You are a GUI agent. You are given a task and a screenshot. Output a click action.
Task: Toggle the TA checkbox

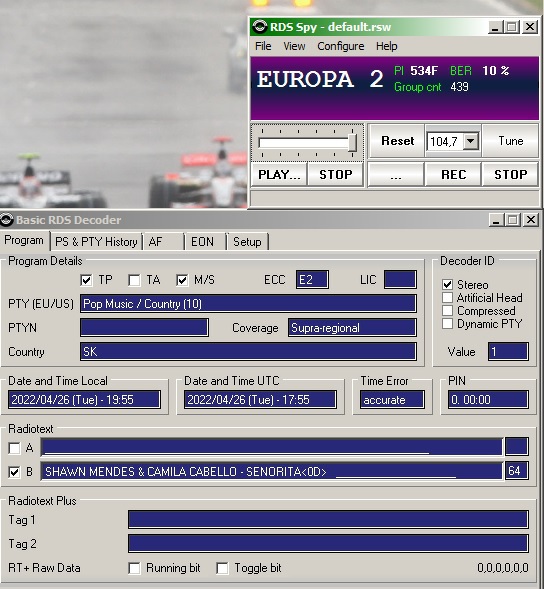pos(134,280)
